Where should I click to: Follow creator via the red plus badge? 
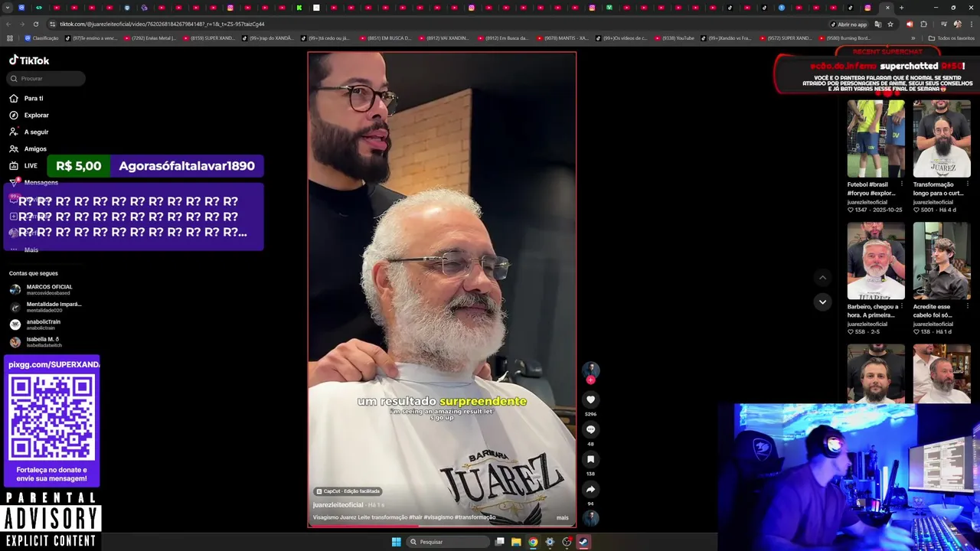pos(590,380)
